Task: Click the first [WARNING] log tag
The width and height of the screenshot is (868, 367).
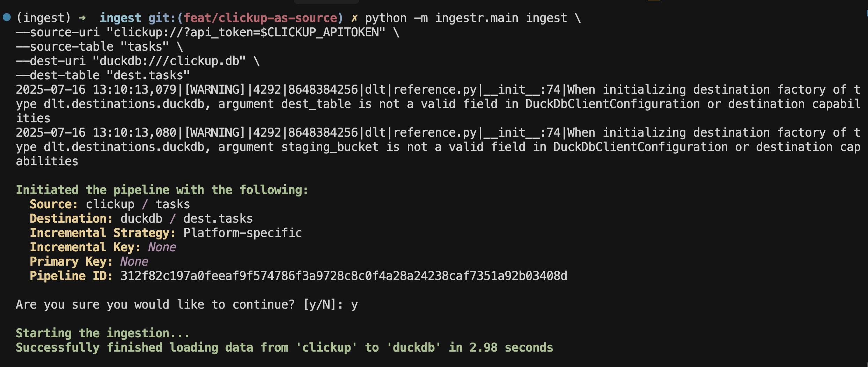Action: click(x=215, y=90)
